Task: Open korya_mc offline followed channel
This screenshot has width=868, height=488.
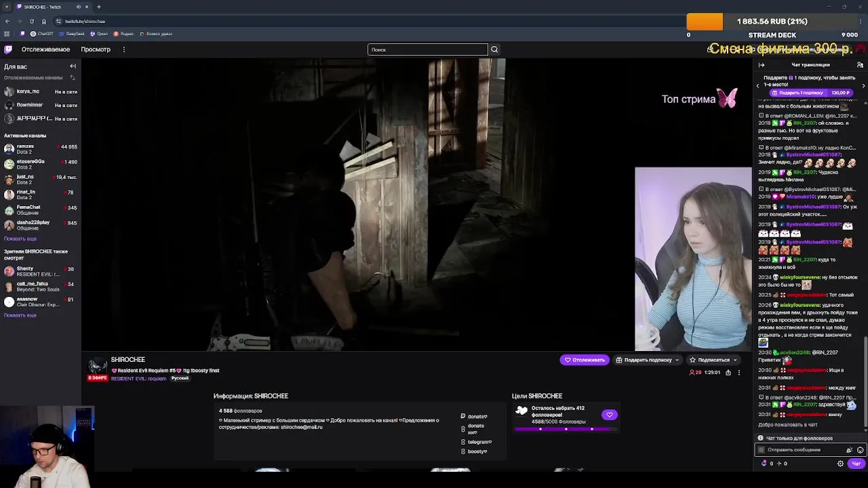Action: (41, 91)
